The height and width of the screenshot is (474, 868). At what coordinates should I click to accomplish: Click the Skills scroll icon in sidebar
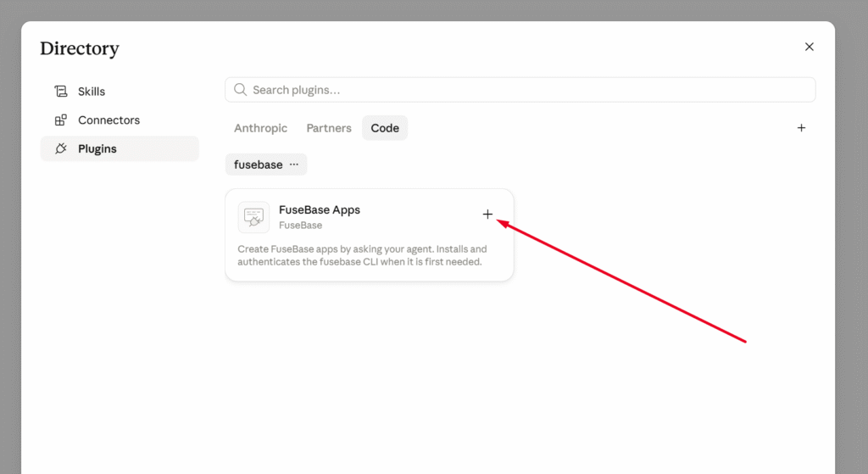click(61, 92)
